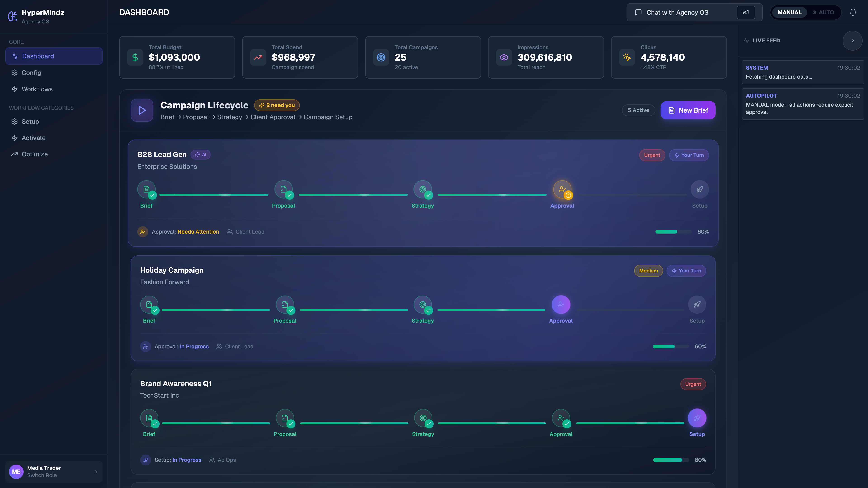Click the Setup rocket icon on Brand Awareness Q1
Viewport: 868px width, 488px height.
click(x=697, y=418)
